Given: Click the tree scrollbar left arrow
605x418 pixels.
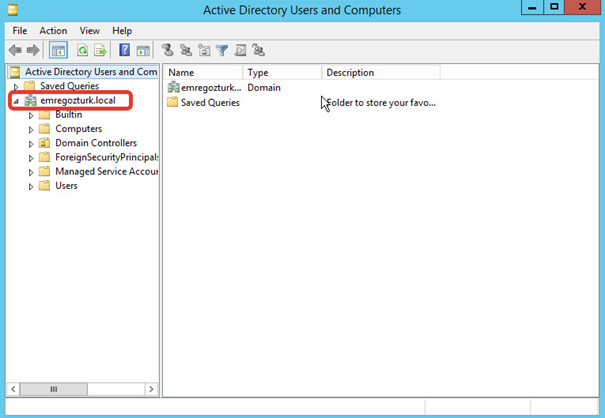Looking at the screenshot, I should [x=13, y=389].
